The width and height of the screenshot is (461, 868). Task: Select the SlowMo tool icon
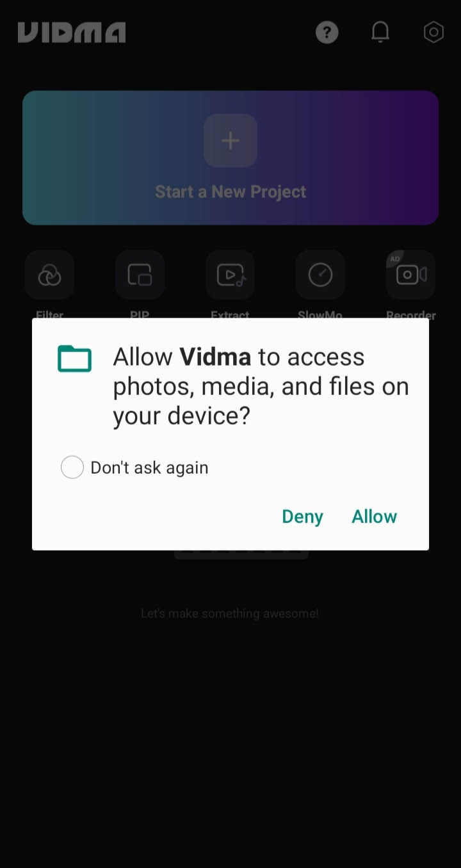[x=320, y=275]
